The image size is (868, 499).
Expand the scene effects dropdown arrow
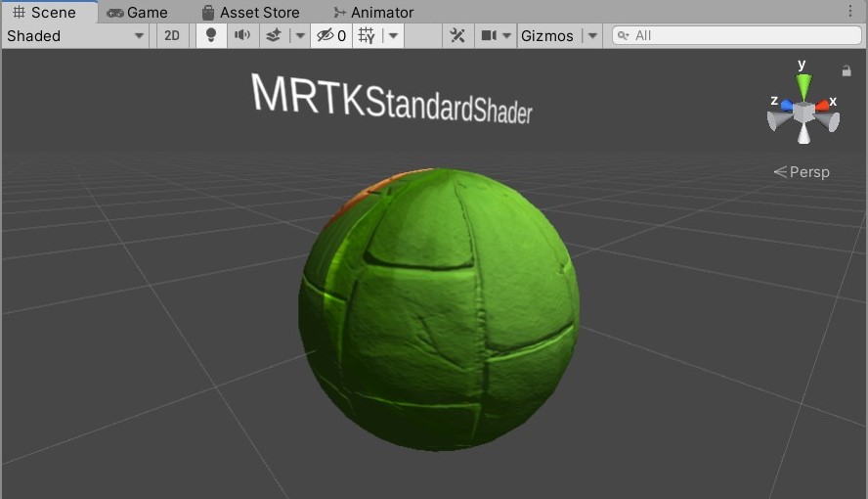pyautogui.click(x=300, y=36)
